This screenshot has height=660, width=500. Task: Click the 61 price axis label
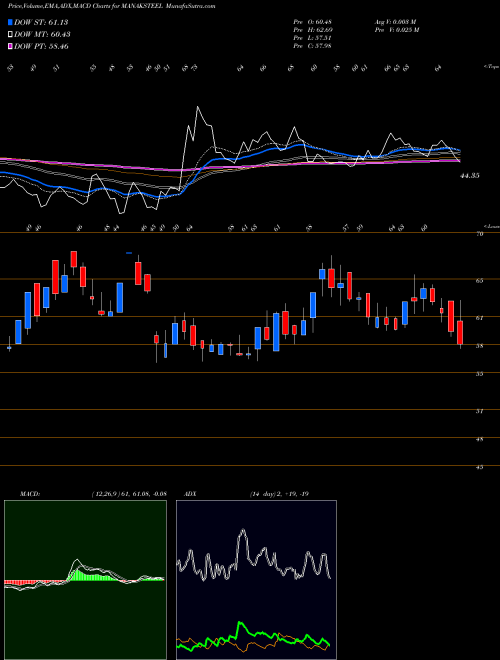click(x=479, y=318)
